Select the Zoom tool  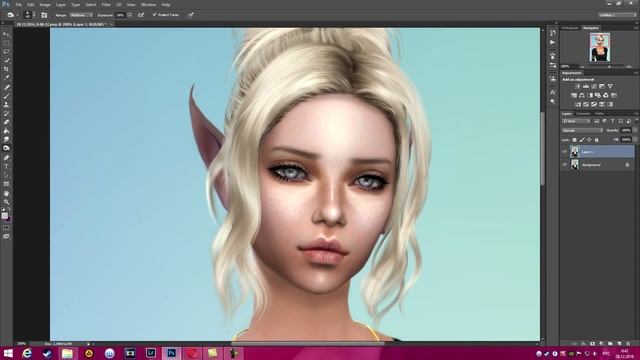(x=6, y=202)
